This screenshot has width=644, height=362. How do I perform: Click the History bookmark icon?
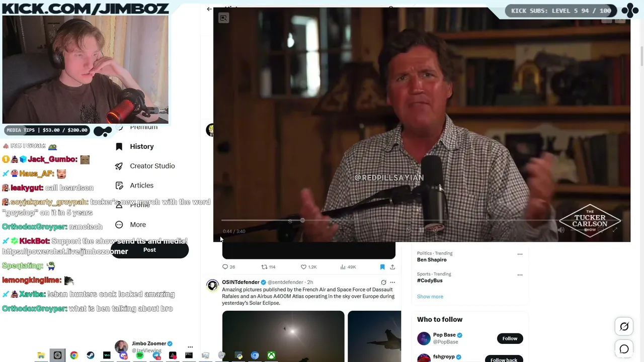pos(119,146)
